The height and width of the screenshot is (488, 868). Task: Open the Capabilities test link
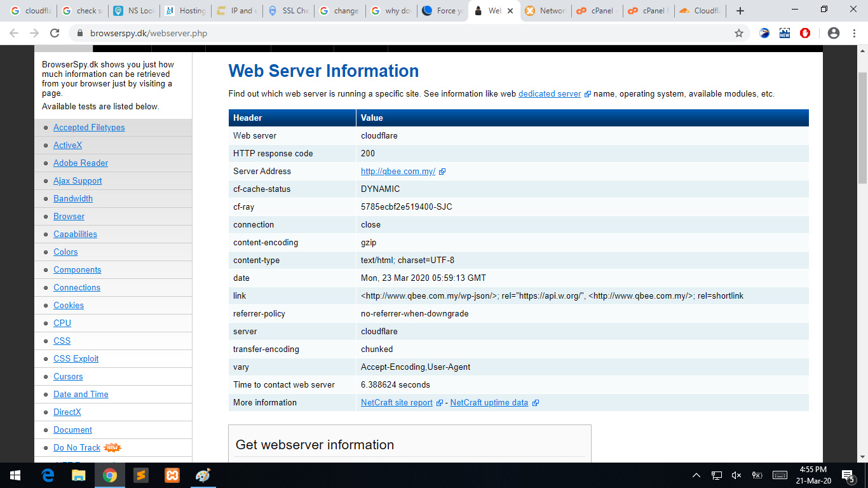coord(75,234)
